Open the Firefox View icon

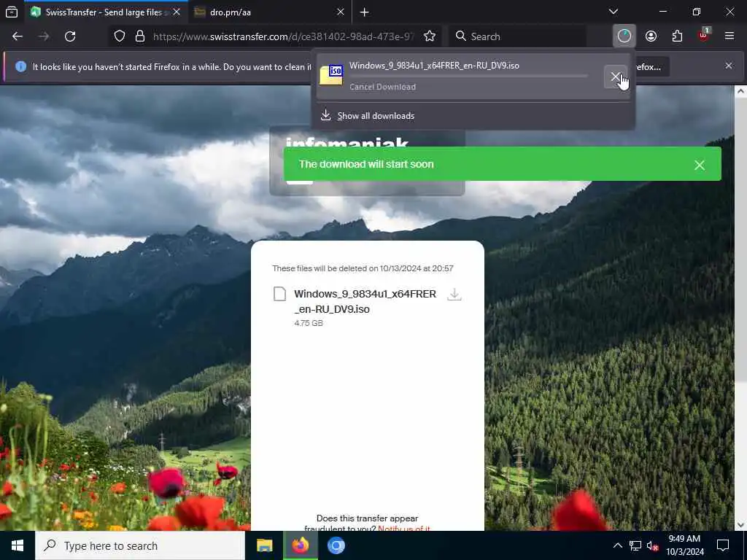coord(12,12)
